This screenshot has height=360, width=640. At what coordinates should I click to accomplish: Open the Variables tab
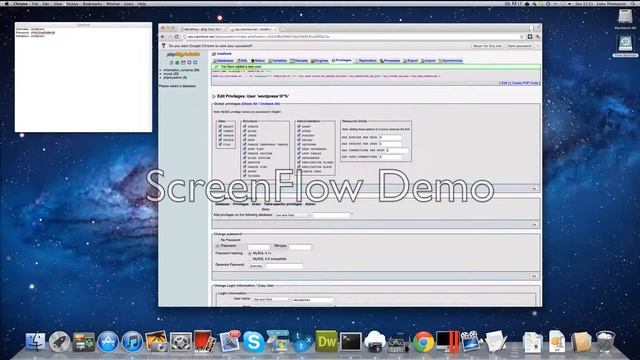tap(278, 61)
